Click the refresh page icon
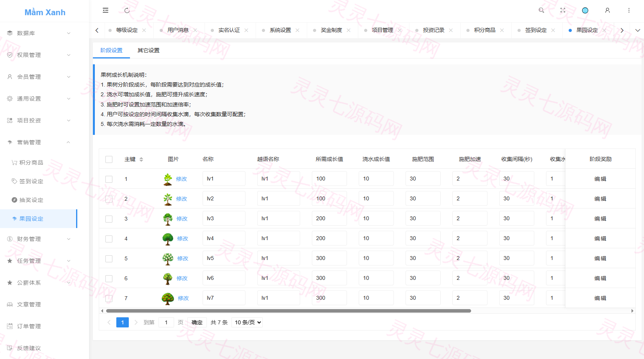 pyautogui.click(x=127, y=11)
